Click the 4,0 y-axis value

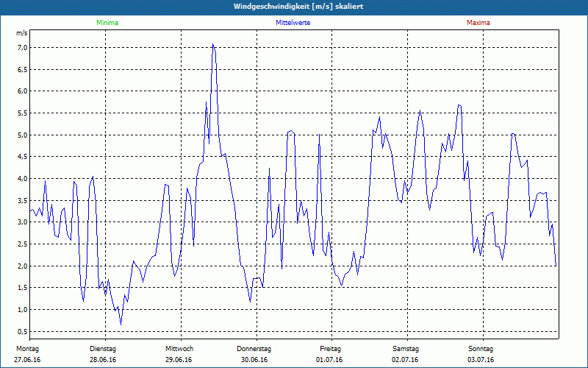(x=22, y=178)
